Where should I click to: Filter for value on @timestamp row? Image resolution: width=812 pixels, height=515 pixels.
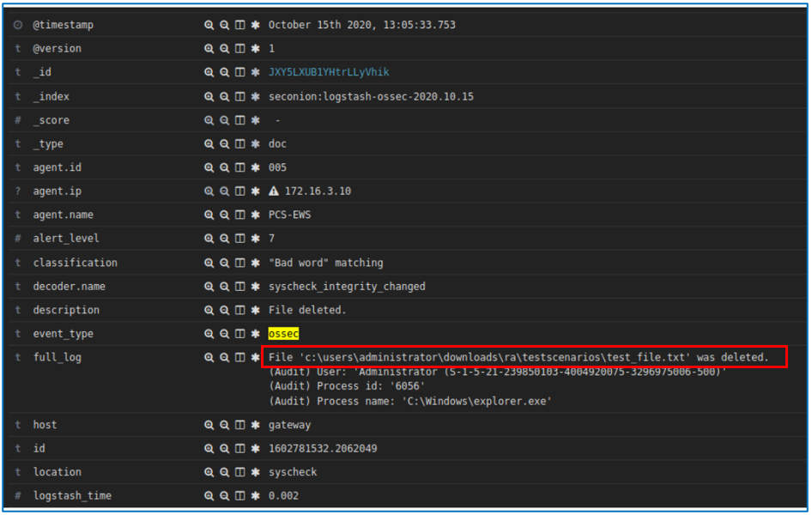click(209, 25)
